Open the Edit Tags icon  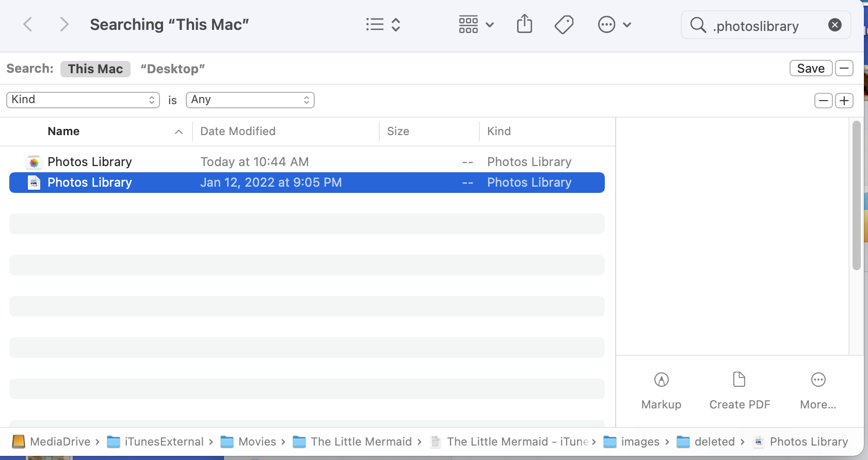pos(564,25)
